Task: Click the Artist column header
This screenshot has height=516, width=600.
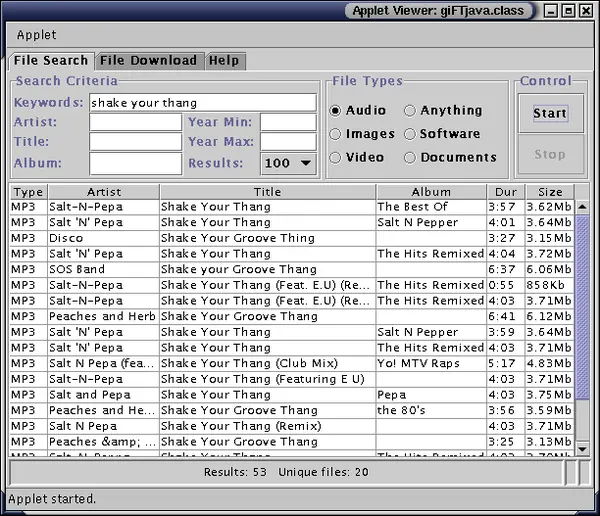Action: pos(103,192)
